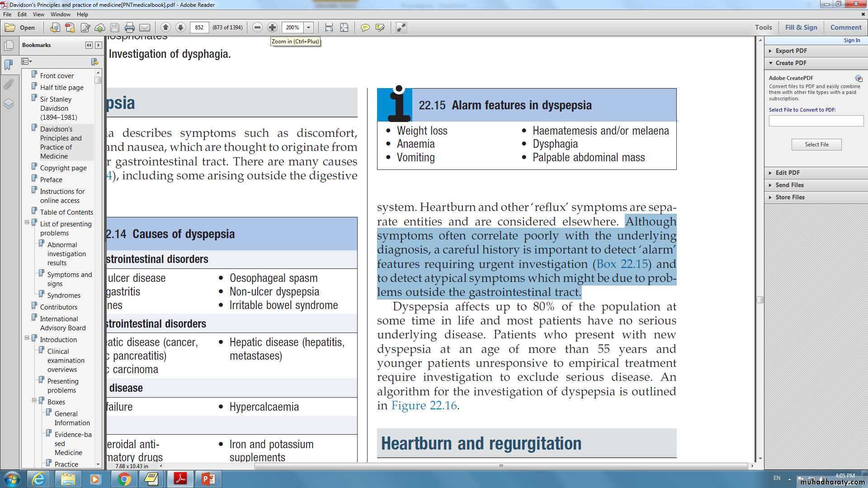Screen dimensions: 868x488
Task: Open the Fill & Sign tab
Action: [x=801, y=28]
